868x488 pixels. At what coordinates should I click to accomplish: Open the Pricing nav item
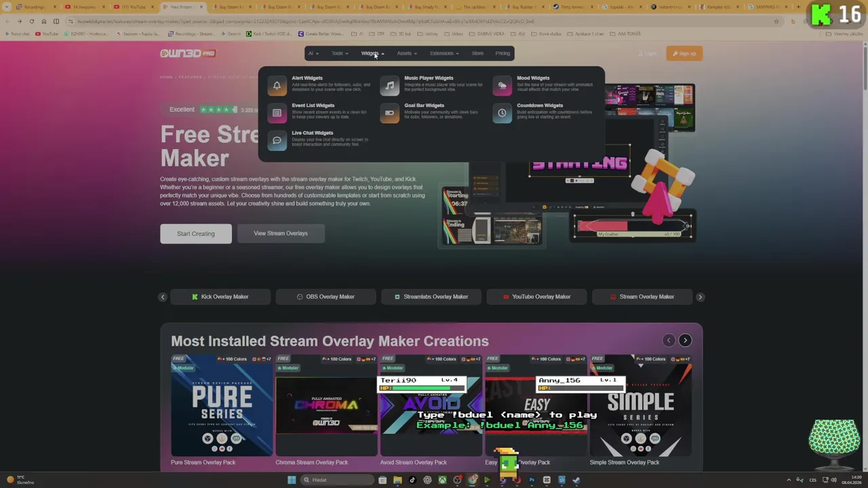click(x=502, y=54)
